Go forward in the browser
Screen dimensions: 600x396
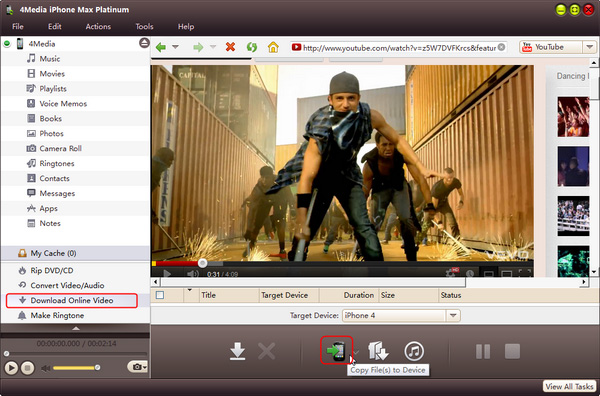pyautogui.click(x=198, y=47)
